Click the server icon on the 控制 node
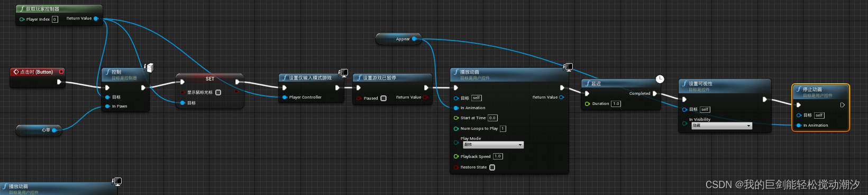Image resolution: width=868 pixels, height=195 pixels. coord(150,68)
